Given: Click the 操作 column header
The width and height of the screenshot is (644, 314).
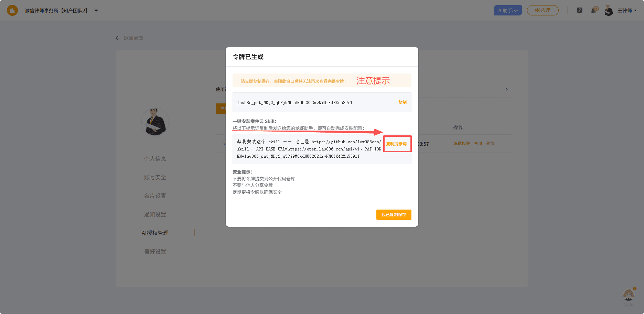Looking at the screenshot, I should click(458, 127).
